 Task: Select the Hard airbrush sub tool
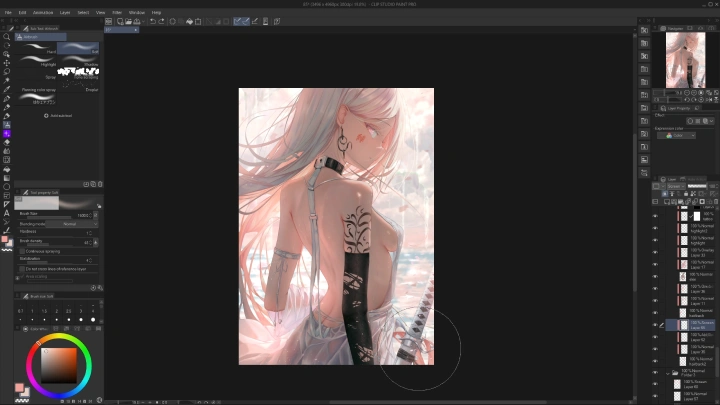(x=36, y=48)
